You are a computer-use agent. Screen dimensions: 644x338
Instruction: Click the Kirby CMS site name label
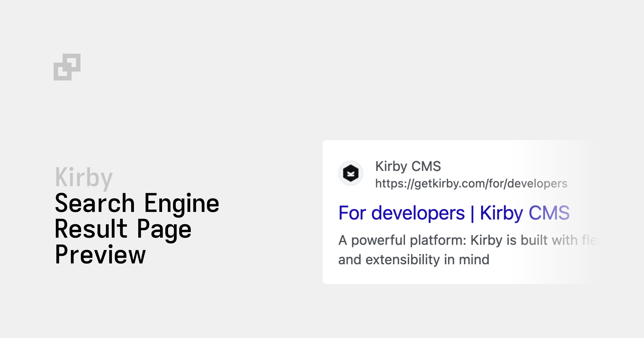[408, 166]
